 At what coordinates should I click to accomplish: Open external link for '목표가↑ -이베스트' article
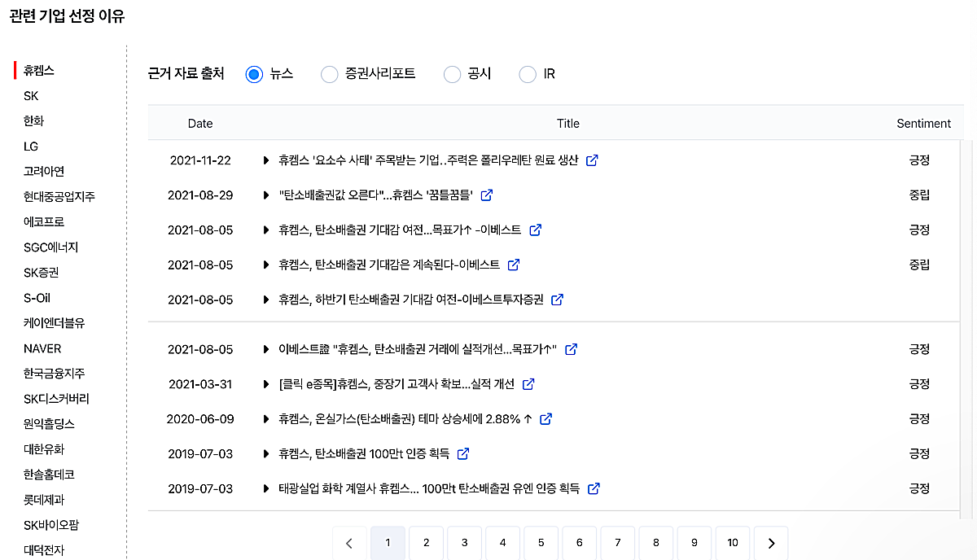536,230
